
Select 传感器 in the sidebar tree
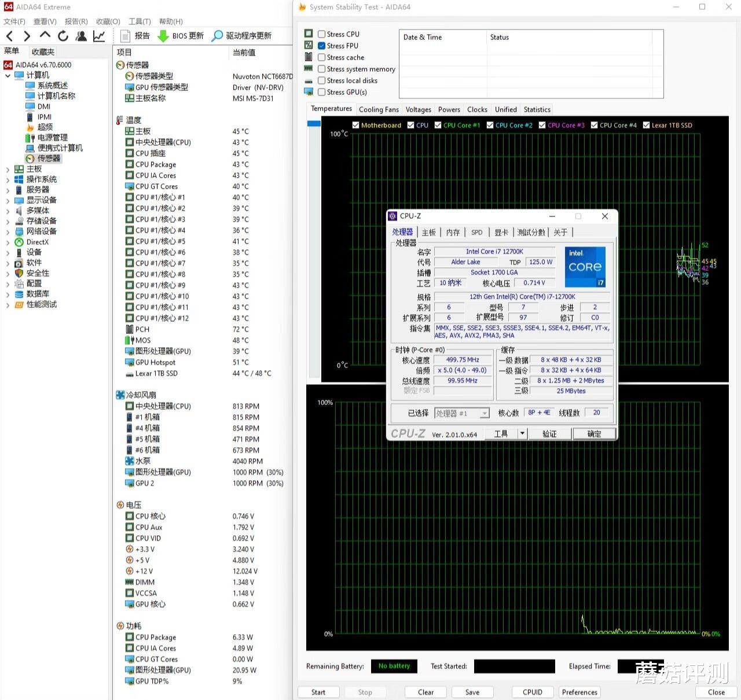point(49,159)
